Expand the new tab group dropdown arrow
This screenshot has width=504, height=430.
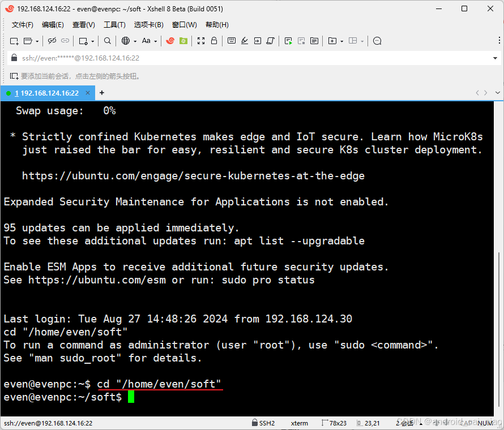tap(341, 41)
